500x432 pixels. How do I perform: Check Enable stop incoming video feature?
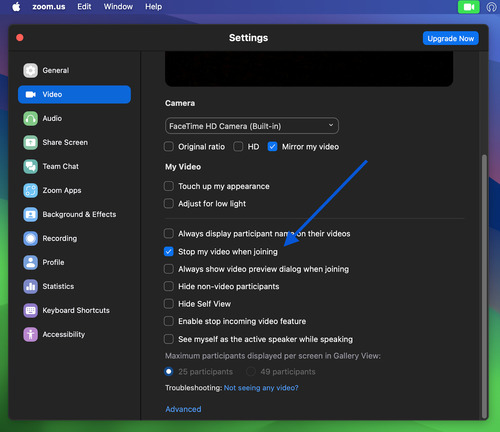tap(169, 321)
